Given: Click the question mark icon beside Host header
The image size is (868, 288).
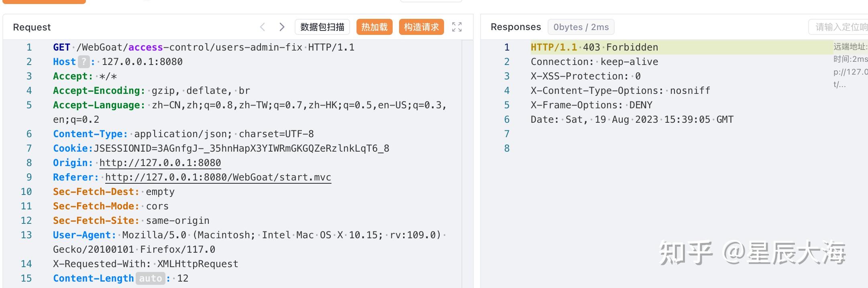Looking at the screenshot, I should [83, 61].
